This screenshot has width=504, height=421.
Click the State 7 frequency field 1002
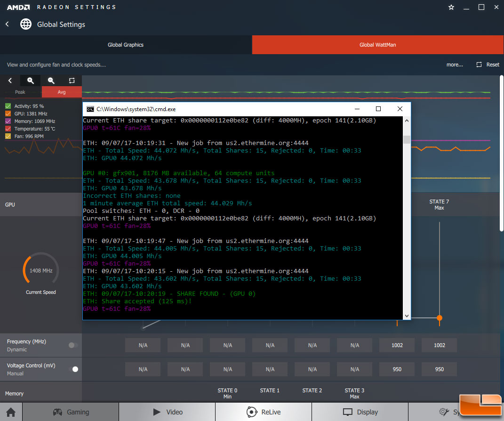440,345
